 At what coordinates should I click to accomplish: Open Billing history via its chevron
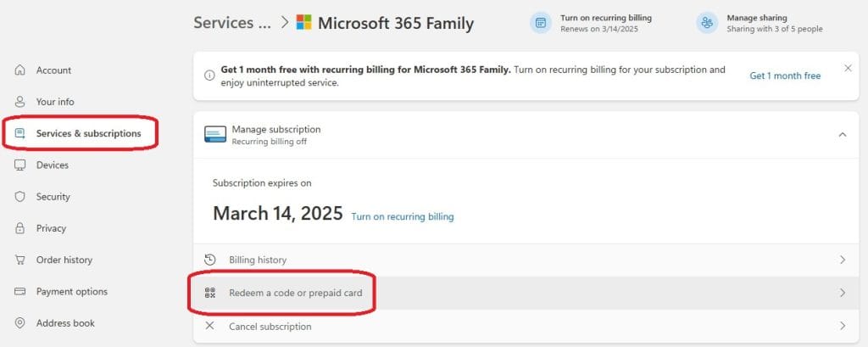tap(843, 260)
